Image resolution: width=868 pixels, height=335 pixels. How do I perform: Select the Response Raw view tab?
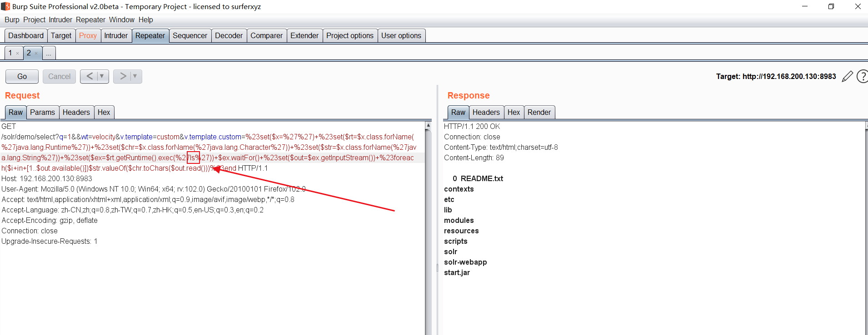(x=458, y=112)
